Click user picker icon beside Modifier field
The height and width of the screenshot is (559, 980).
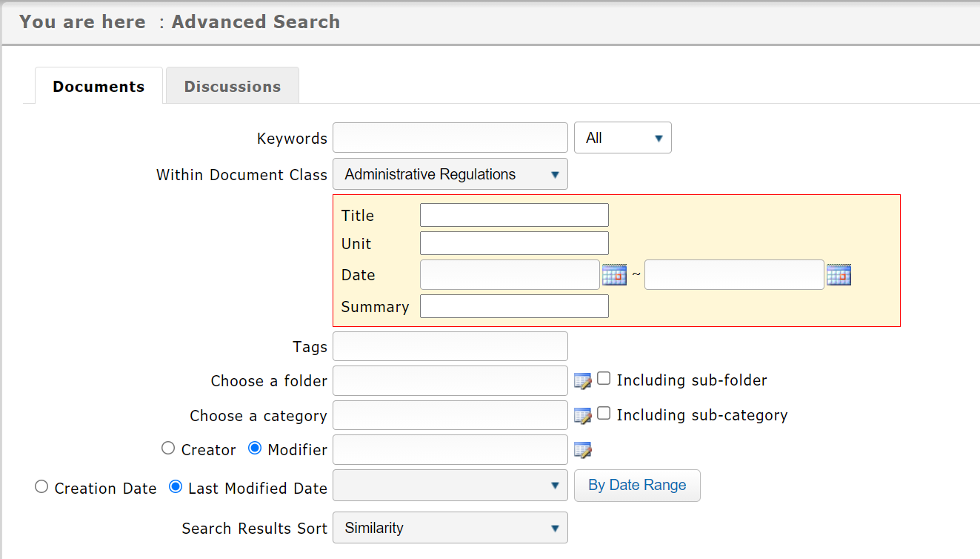pos(583,450)
